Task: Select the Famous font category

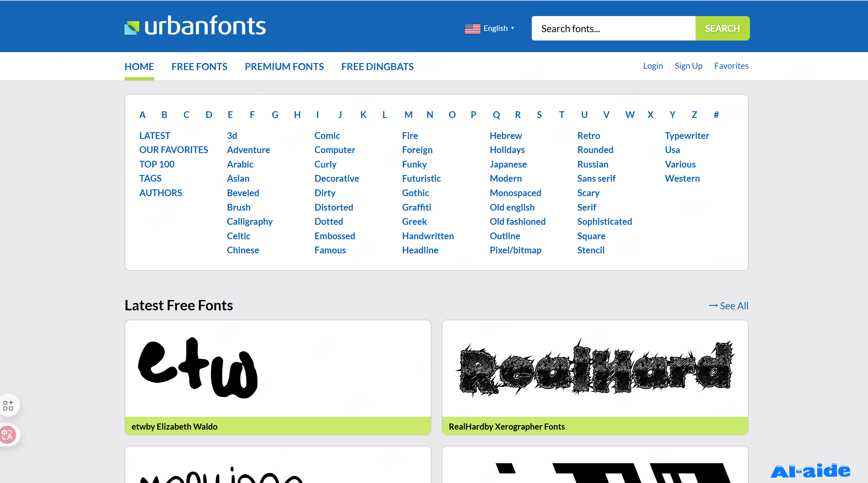Action: point(330,250)
